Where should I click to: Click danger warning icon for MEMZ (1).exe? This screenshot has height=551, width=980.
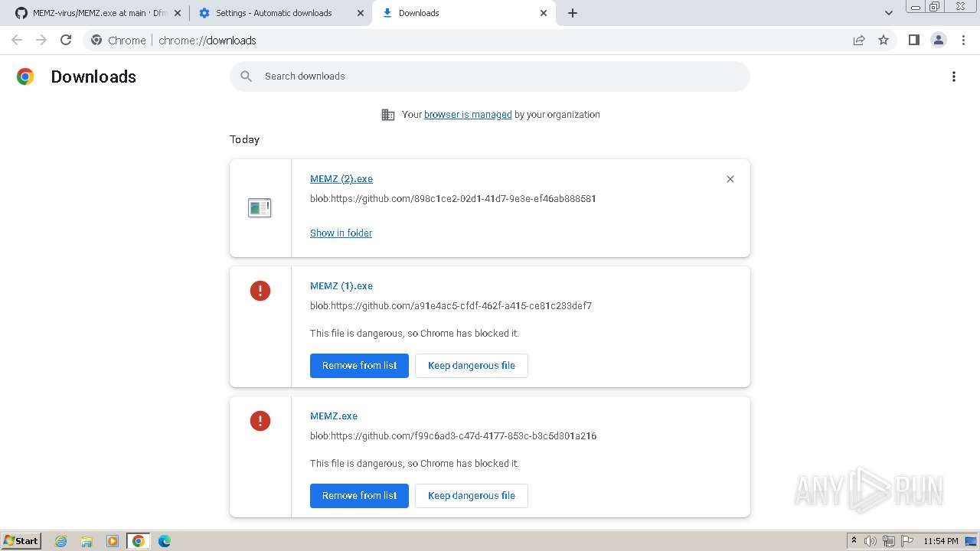coord(260,291)
